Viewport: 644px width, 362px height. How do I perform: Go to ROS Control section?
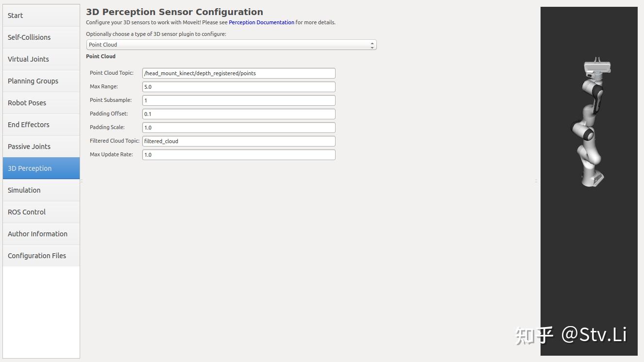click(41, 212)
